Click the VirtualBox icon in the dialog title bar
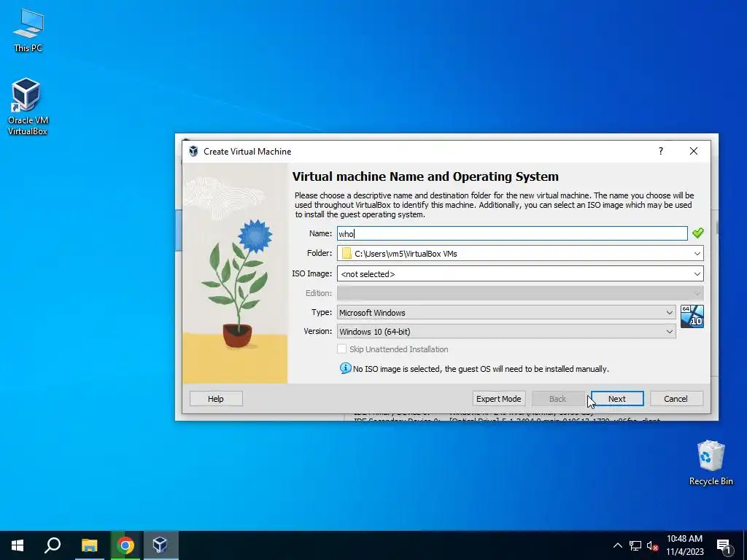Screen dimensions: 747x560 click(x=193, y=152)
